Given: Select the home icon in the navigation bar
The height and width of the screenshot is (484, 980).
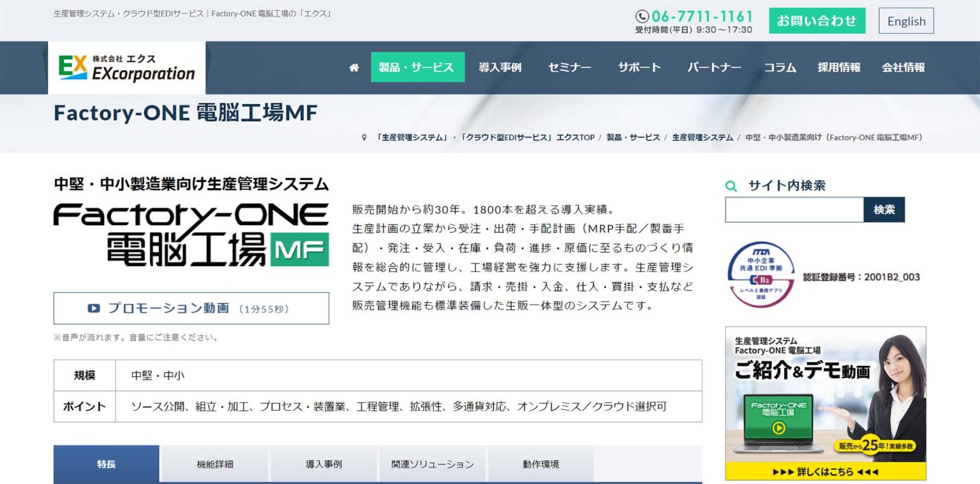Looking at the screenshot, I should tap(353, 68).
